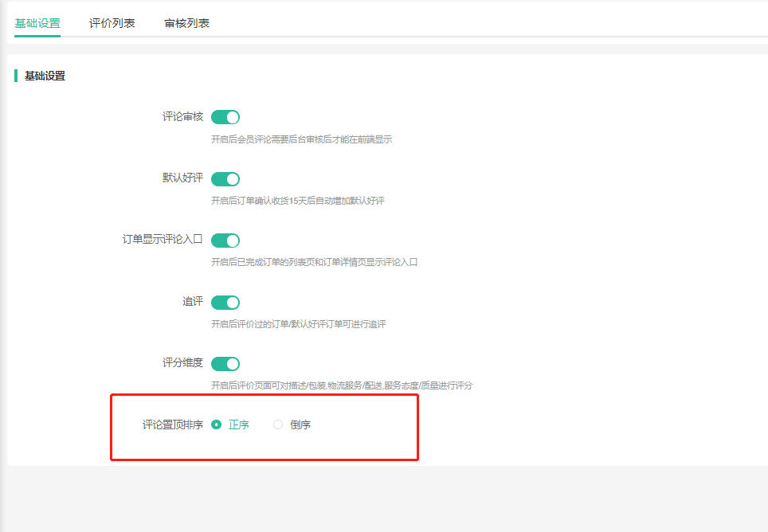Image resolution: width=768 pixels, height=532 pixels.
Task: Select the 基础设置 tab
Action: (37, 23)
